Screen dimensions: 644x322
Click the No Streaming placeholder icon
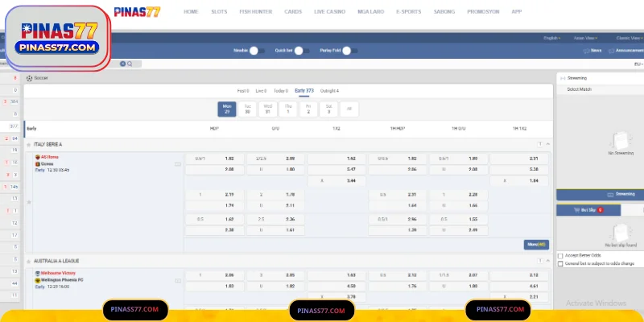(x=621, y=141)
